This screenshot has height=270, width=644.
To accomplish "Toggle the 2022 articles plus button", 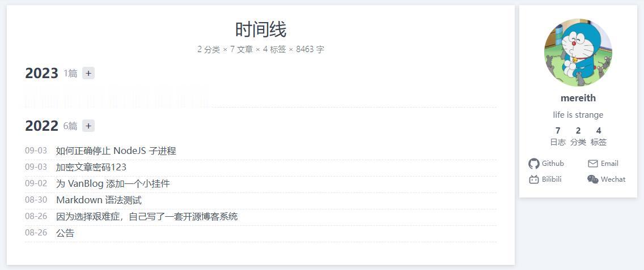I will (x=88, y=126).
